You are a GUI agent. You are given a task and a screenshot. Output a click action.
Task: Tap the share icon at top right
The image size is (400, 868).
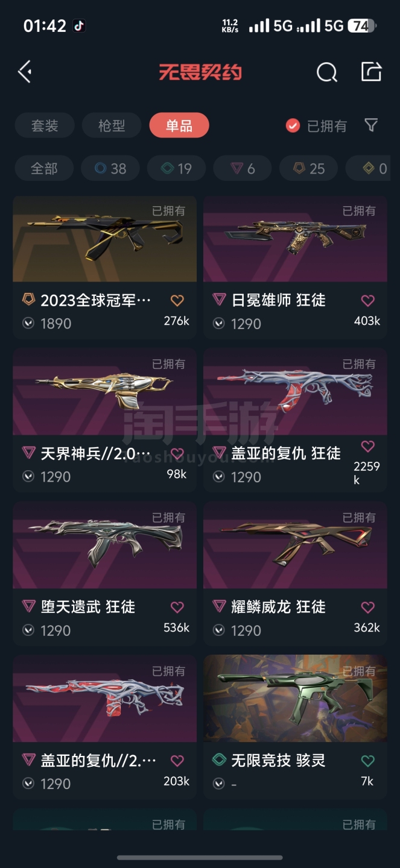[x=371, y=71]
